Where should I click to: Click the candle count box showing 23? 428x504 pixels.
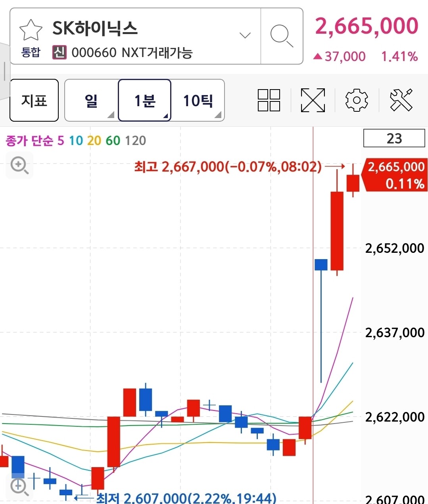(394, 138)
